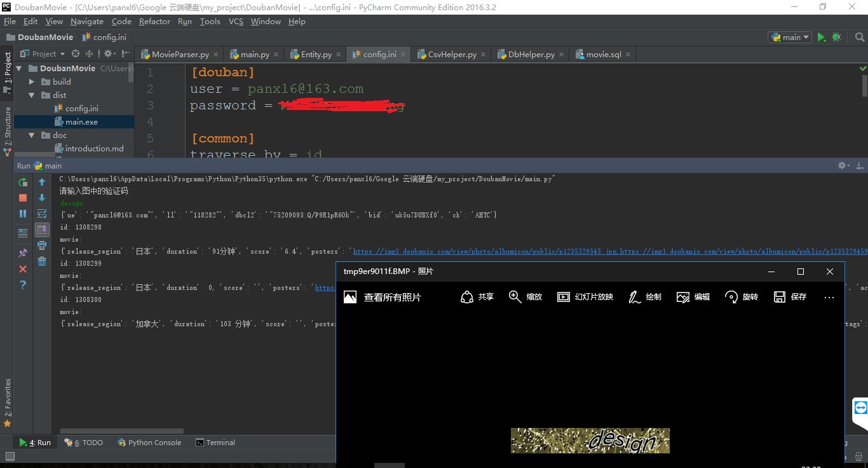The width and height of the screenshot is (868, 468).
Task: Save the photo using 保存
Action: [x=790, y=297]
